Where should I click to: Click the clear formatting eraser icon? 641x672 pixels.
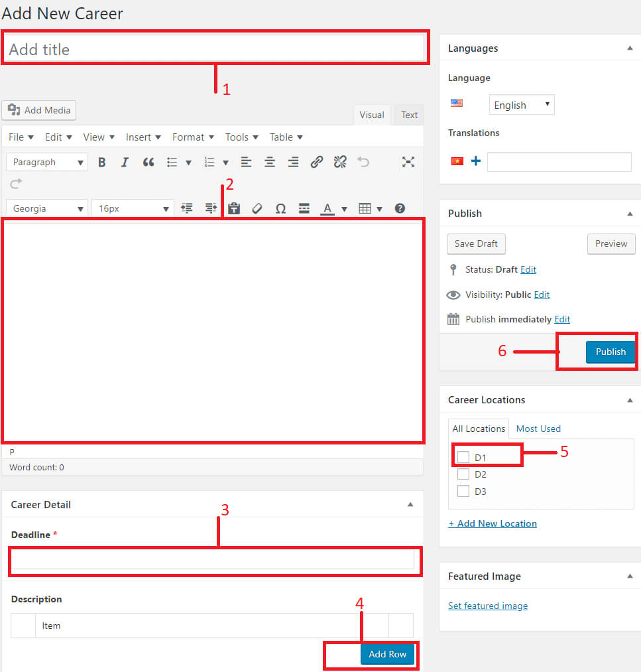point(257,208)
